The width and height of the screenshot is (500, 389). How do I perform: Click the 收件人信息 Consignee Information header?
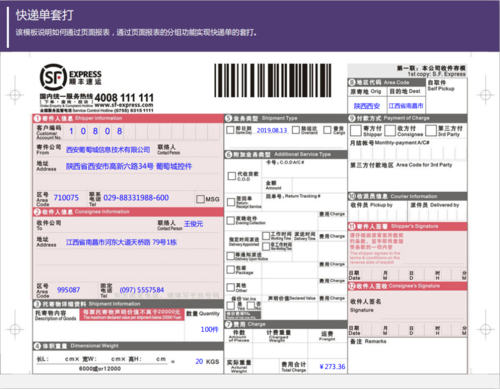(x=128, y=212)
